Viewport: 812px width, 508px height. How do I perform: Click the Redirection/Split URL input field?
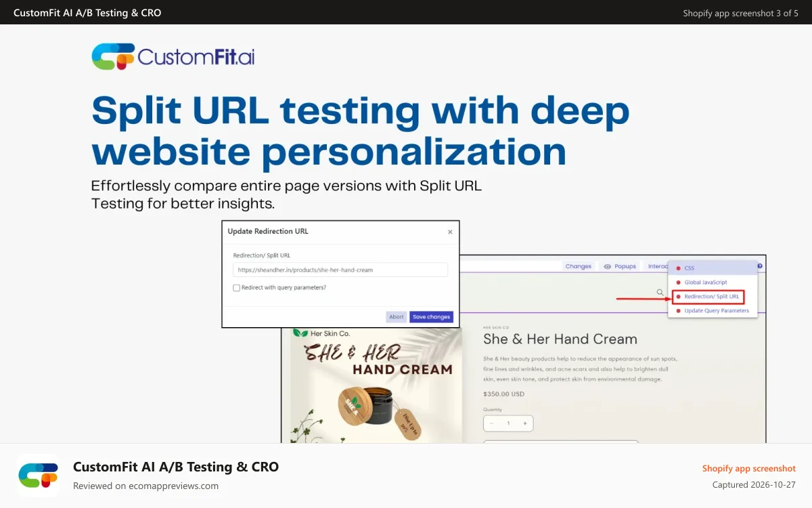point(340,270)
